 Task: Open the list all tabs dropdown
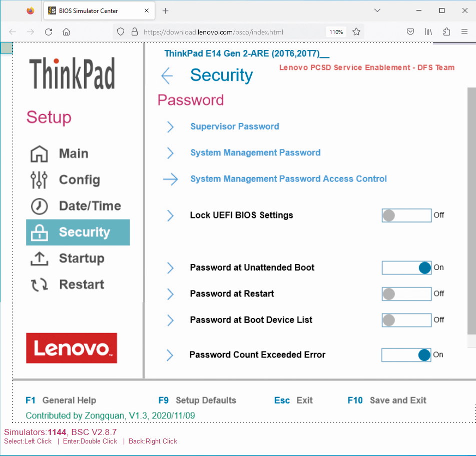[377, 10]
